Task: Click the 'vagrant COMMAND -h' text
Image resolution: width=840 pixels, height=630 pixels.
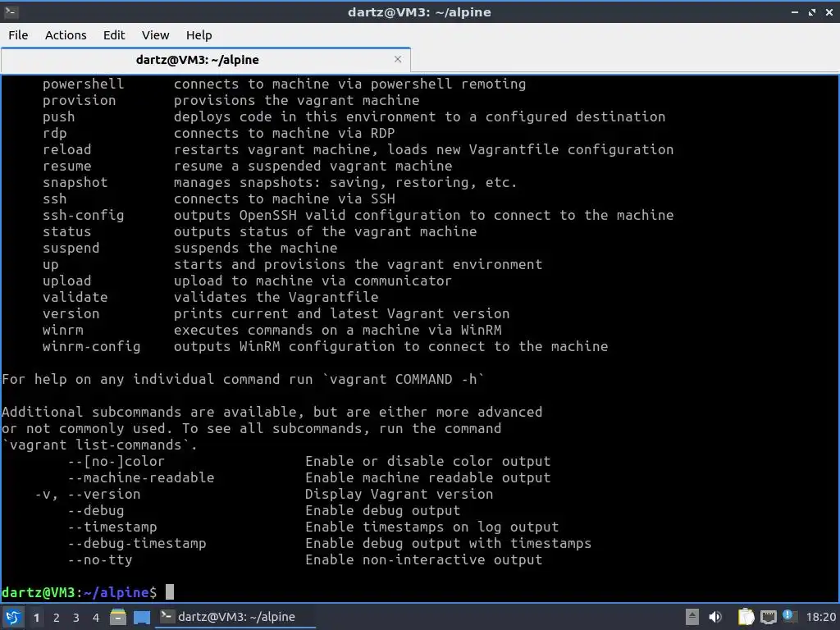Action: click(403, 379)
